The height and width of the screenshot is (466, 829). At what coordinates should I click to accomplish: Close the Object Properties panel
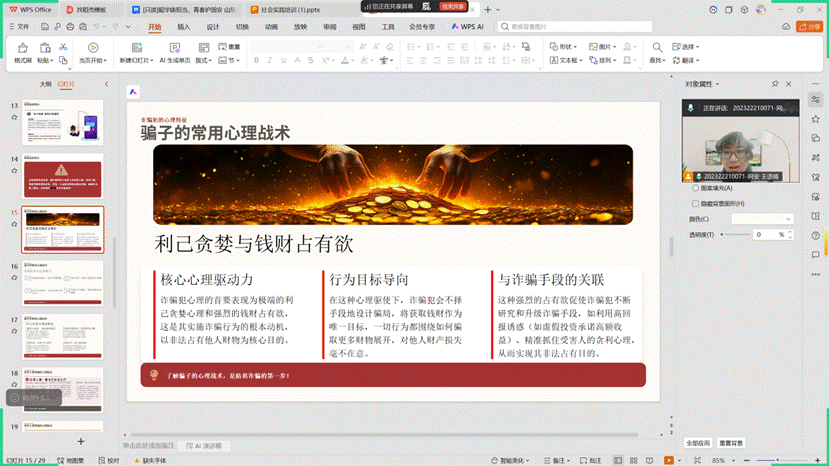tap(789, 84)
